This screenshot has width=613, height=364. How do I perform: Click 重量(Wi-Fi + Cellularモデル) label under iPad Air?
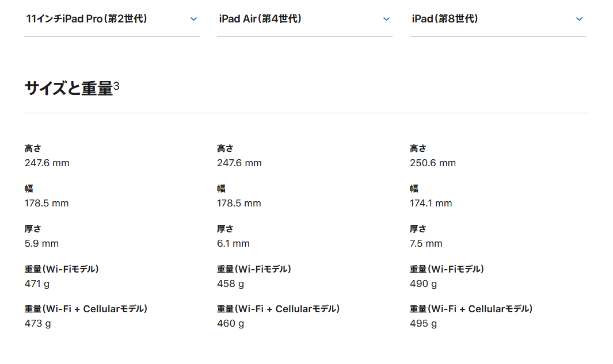point(278,309)
